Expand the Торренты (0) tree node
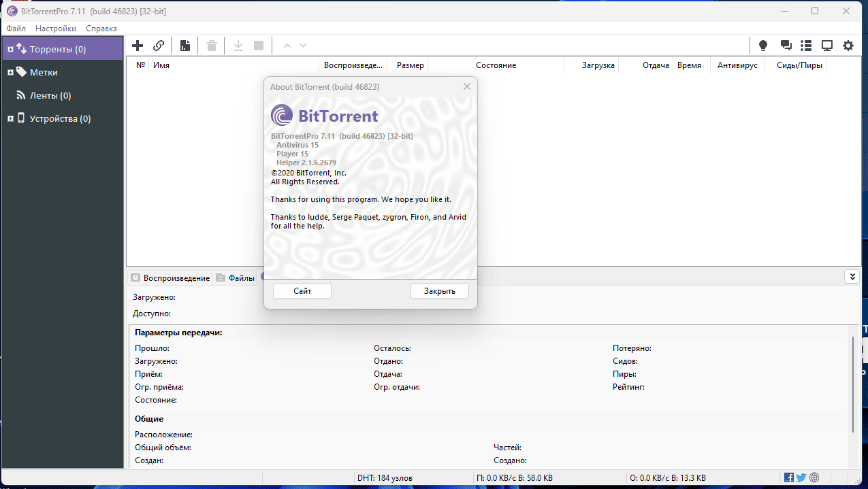 coord(10,49)
